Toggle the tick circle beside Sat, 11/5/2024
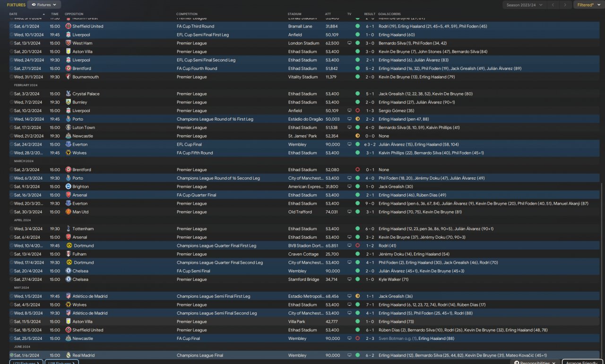 [12, 322]
